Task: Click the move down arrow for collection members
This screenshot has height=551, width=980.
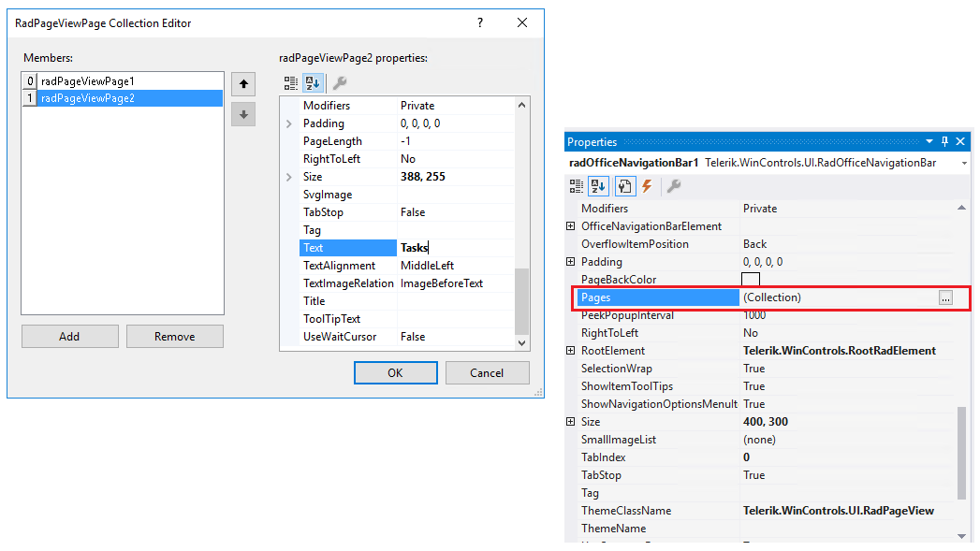Action: [x=242, y=116]
